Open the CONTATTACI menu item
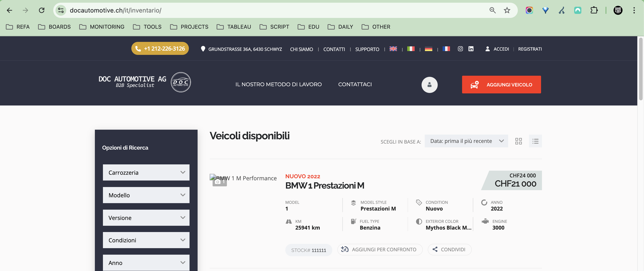 tap(355, 84)
